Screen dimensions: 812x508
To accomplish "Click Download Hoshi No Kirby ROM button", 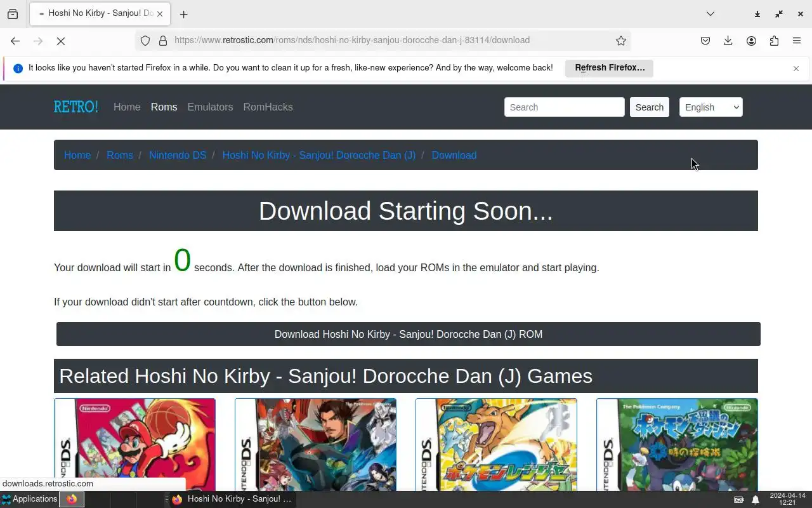I will [x=409, y=334].
